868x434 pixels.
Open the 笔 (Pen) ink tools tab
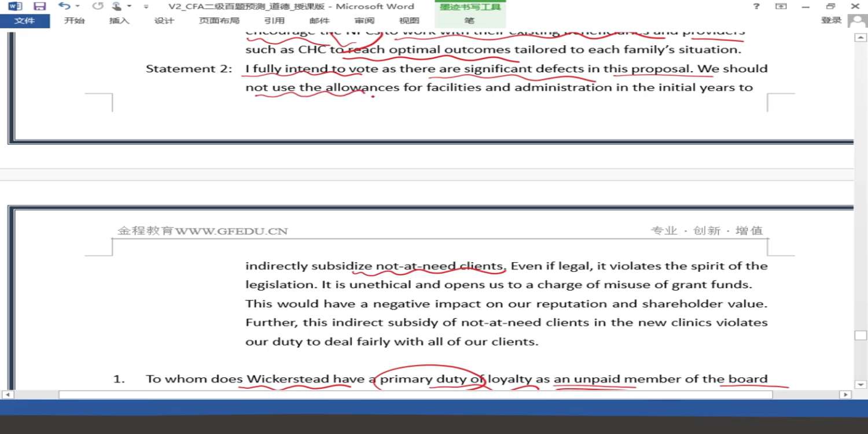[469, 21]
